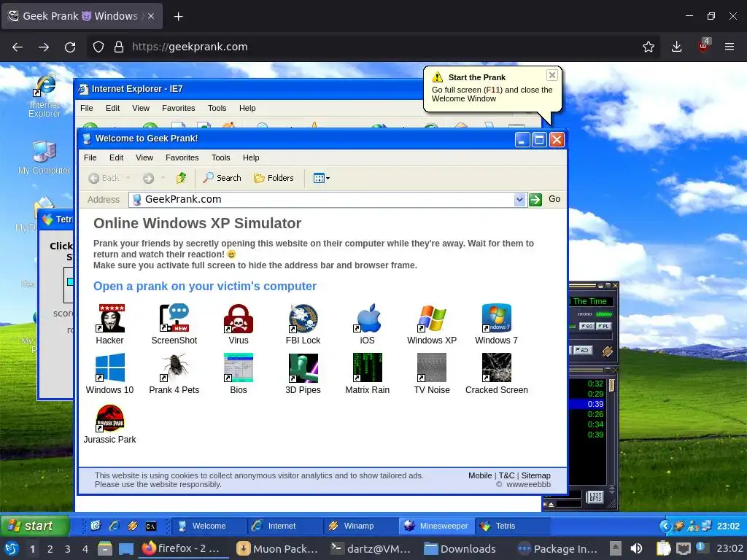Switch to Internet taskbar item

[x=285, y=526]
